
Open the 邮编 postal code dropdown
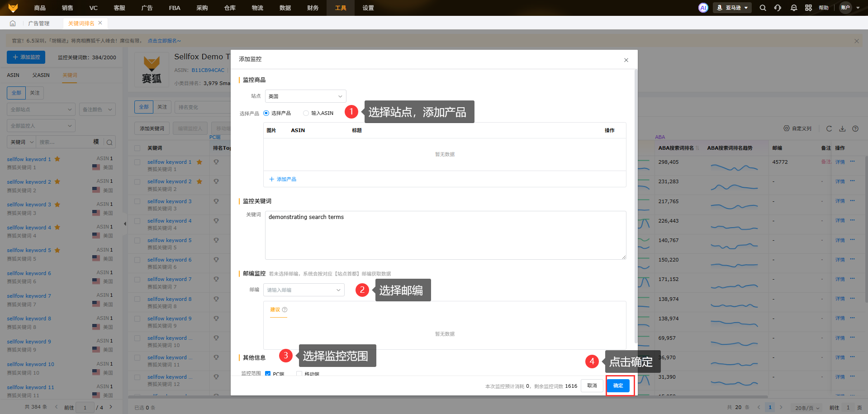304,290
